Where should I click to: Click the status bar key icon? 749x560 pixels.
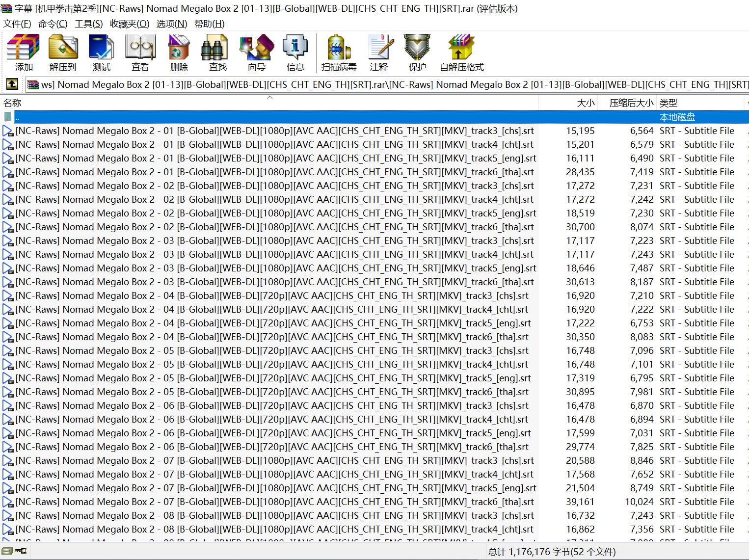[x=21, y=551]
